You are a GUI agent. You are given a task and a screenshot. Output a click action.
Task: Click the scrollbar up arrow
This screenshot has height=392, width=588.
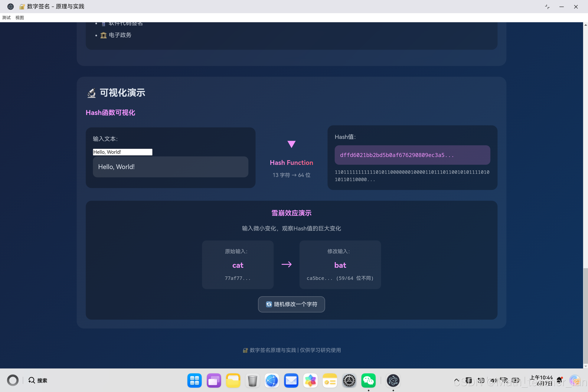pyautogui.click(x=586, y=25)
